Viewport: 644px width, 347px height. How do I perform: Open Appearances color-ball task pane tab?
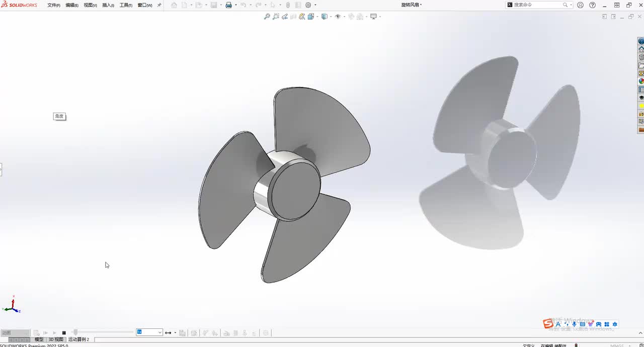coord(641,81)
